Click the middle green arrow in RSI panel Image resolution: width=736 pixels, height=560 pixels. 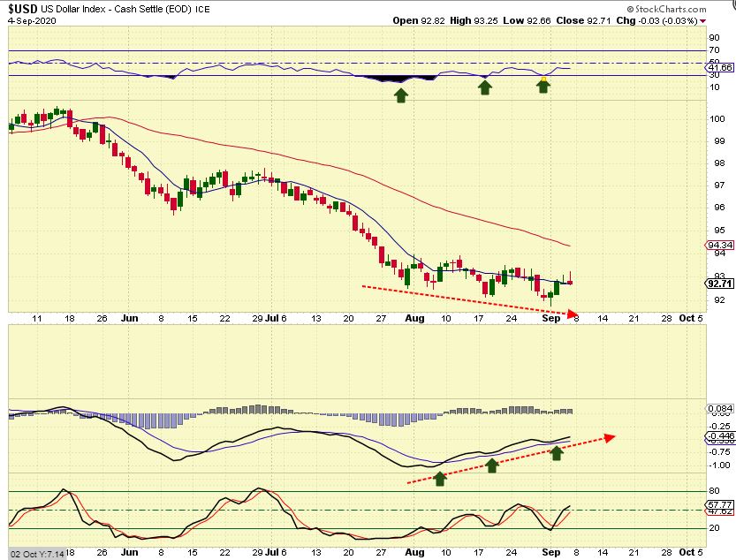tap(485, 87)
